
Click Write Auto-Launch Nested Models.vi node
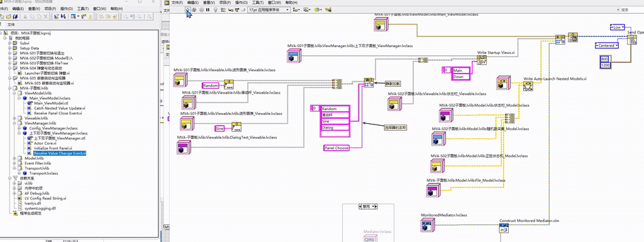(528, 87)
